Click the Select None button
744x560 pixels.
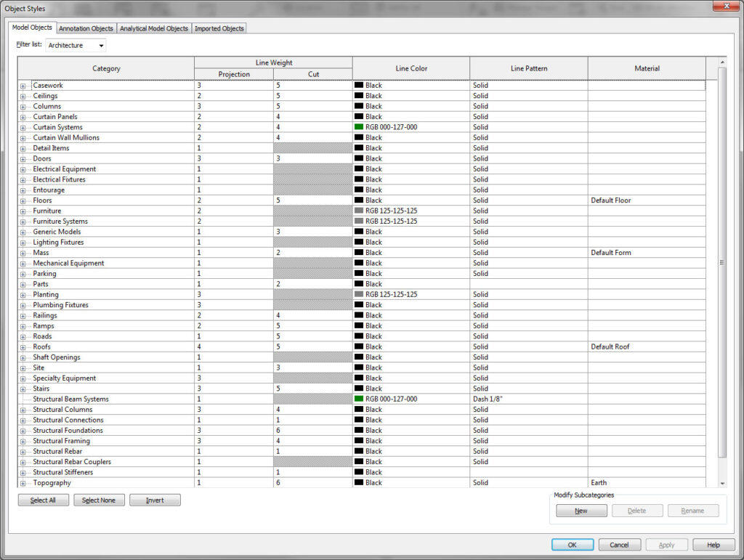pos(99,500)
